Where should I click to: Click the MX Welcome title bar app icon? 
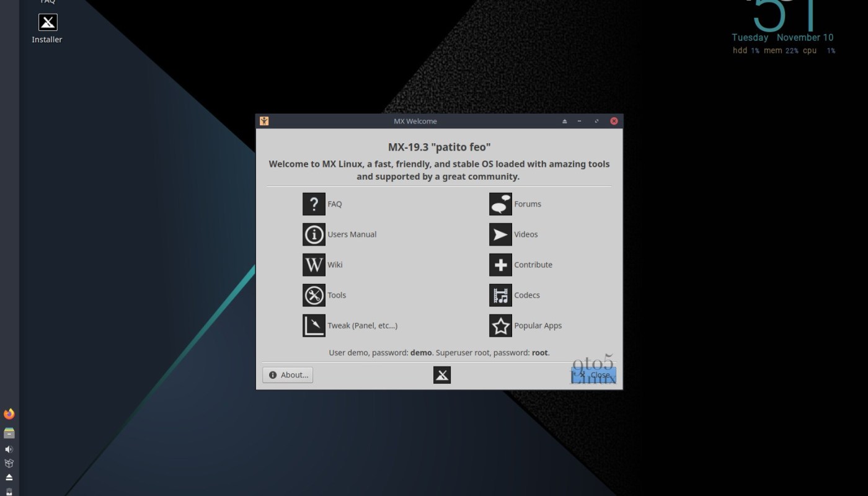(x=264, y=121)
